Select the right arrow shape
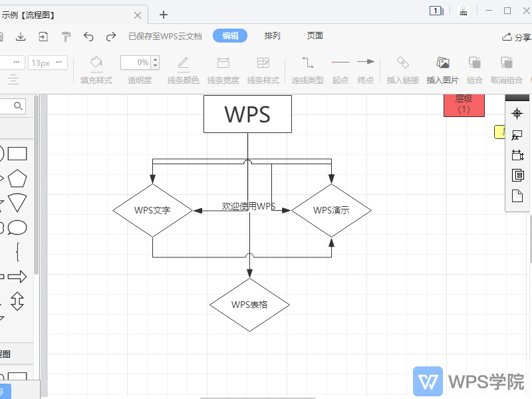Viewport: 532px width, 399px height. [x=17, y=277]
